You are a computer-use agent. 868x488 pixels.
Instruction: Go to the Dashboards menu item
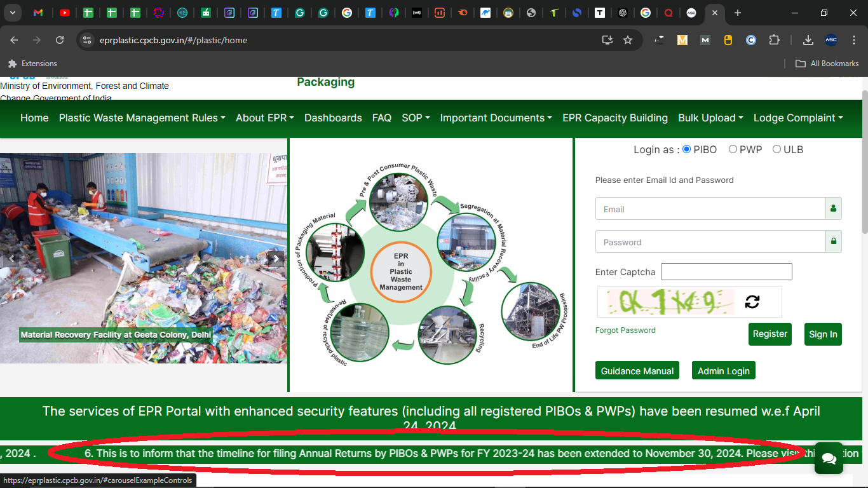tap(333, 118)
